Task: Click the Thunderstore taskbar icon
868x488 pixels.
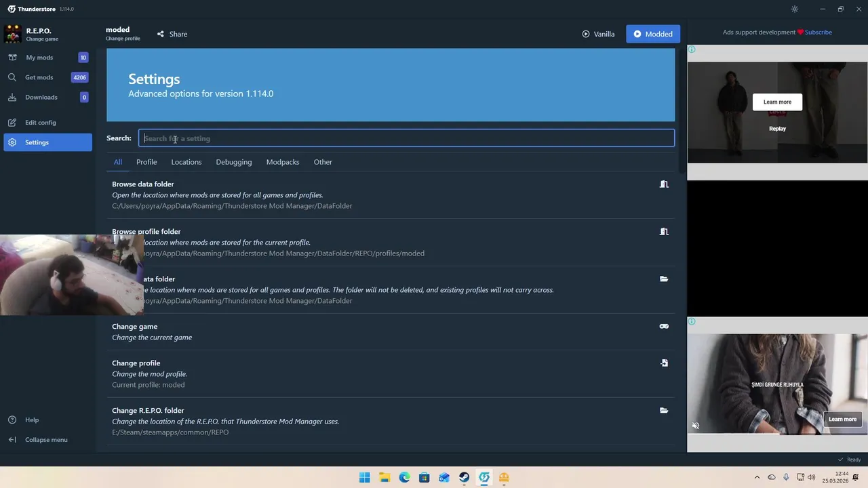Action: [x=484, y=478]
